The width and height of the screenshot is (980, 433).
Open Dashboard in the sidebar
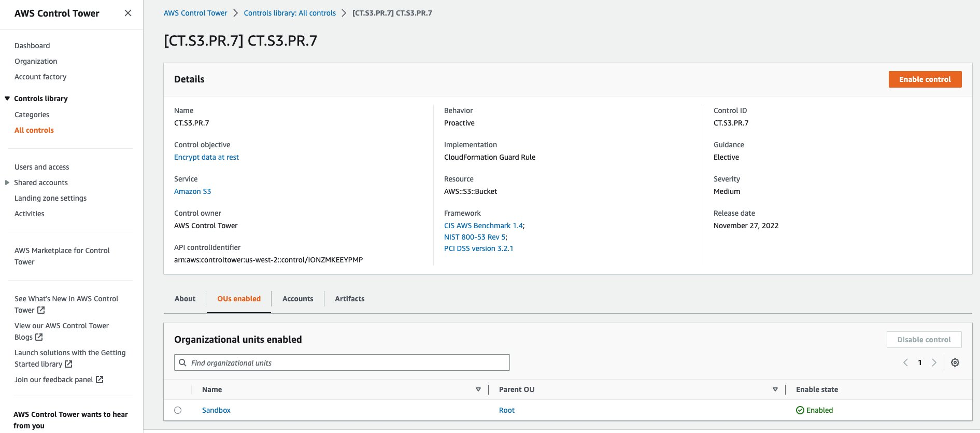tap(32, 46)
